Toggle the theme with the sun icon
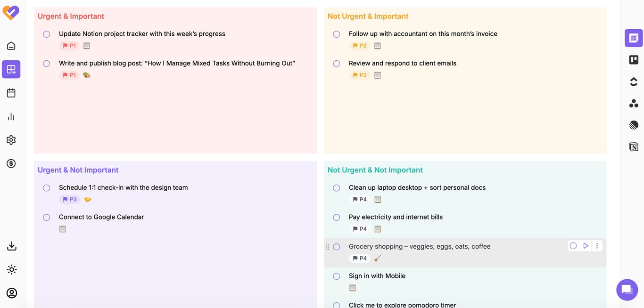The width and height of the screenshot is (644, 308). point(11,269)
